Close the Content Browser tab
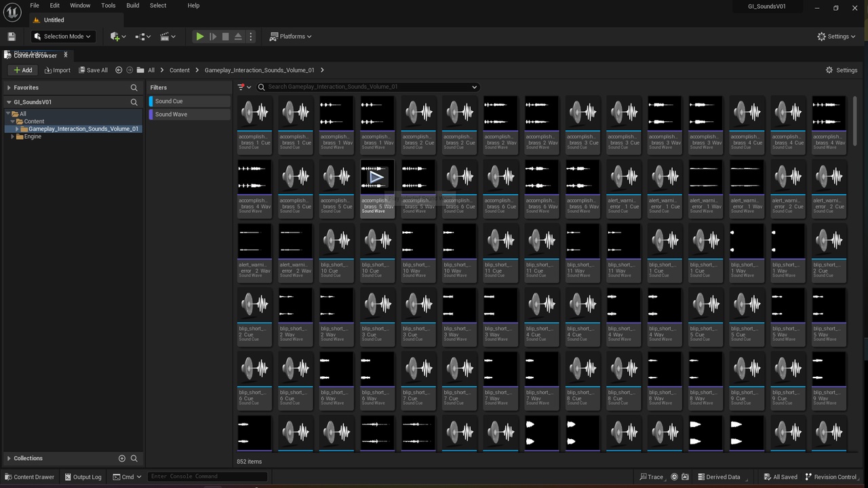Screen dimensions: 868x488 [x=66, y=55]
